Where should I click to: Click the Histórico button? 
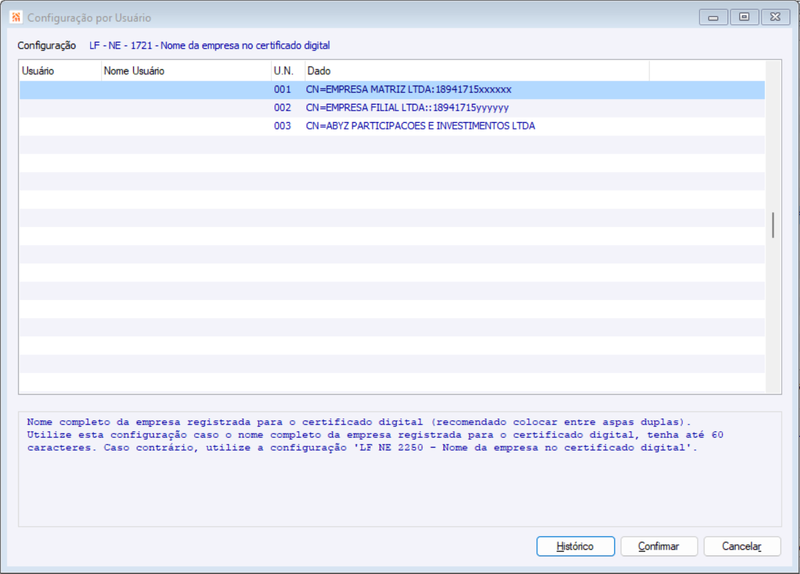point(575,546)
